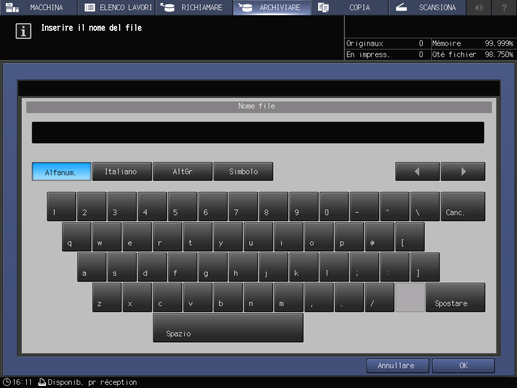Image resolution: width=517 pixels, height=388 pixels.
Task: Tap the 5 key
Action: coord(183,206)
